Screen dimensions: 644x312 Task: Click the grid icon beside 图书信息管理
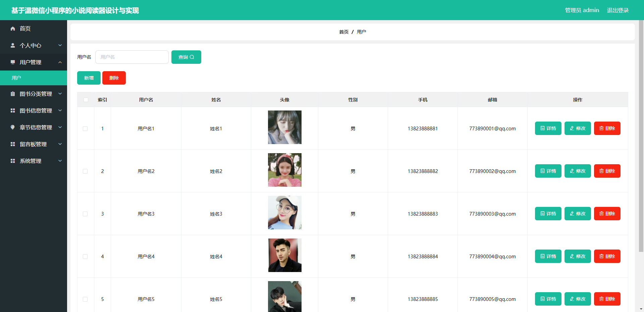click(13, 110)
